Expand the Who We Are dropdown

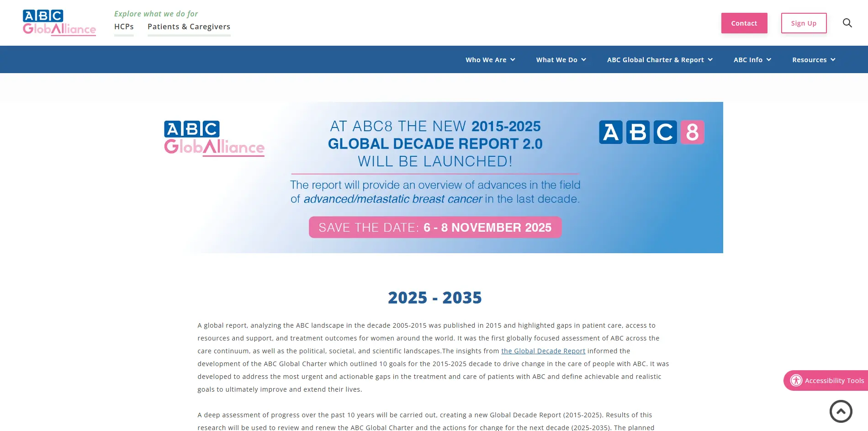tap(490, 59)
